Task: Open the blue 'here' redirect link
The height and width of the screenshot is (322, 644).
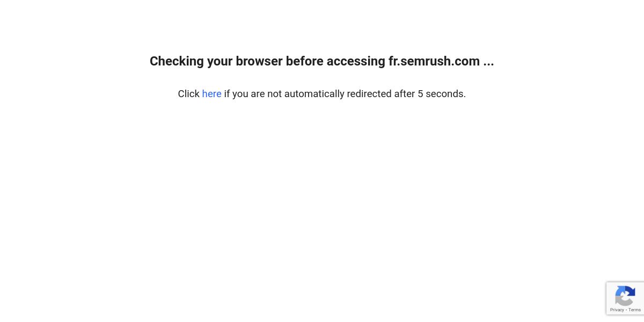Action: [211, 93]
